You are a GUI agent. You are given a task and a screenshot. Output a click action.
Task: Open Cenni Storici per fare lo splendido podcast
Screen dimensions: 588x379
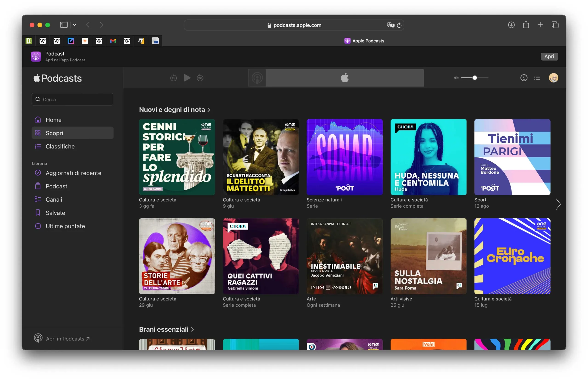click(177, 157)
